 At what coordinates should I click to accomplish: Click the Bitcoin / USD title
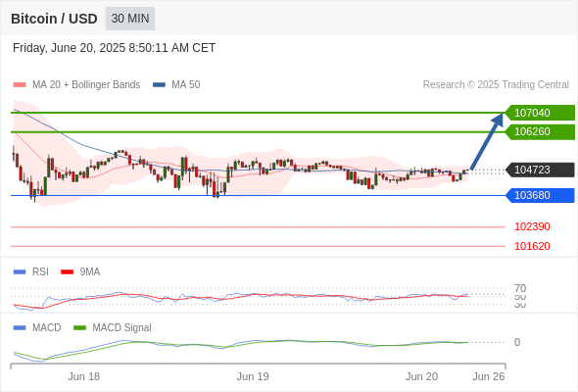click(x=54, y=19)
